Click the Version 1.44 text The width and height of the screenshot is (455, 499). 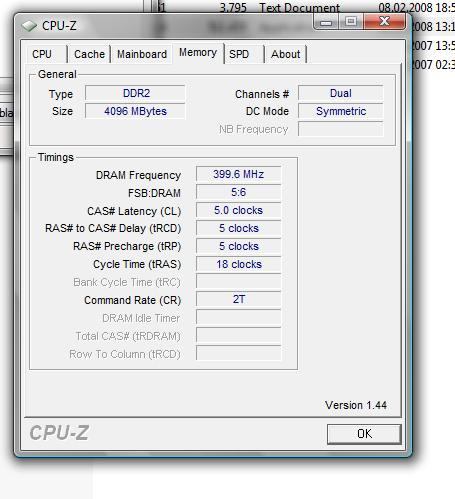click(x=356, y=405)
